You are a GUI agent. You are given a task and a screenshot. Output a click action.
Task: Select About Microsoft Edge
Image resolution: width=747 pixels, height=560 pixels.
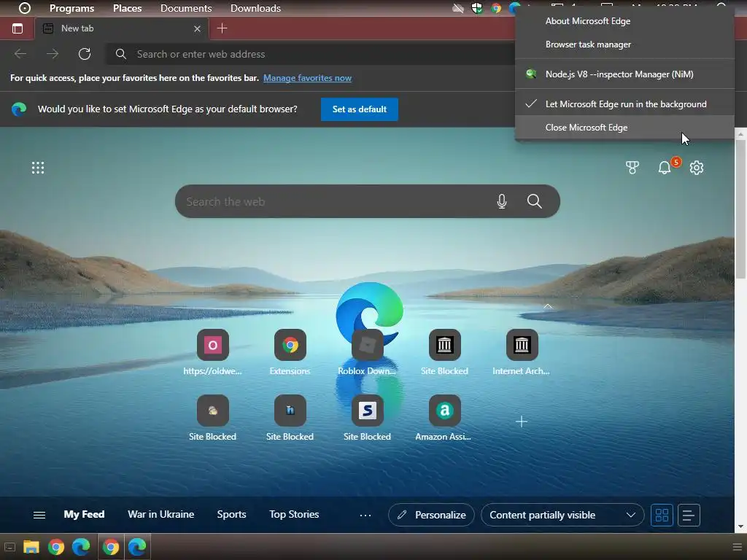click(624, 21)
